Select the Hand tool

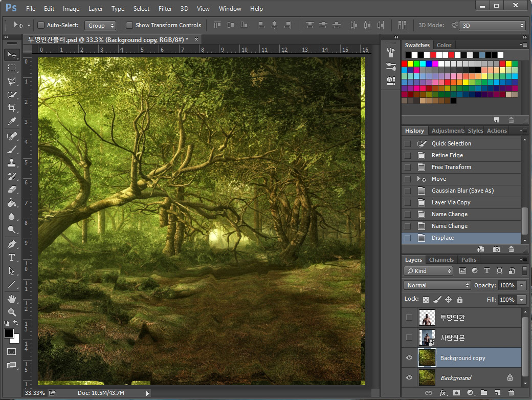tap(11, 299)
